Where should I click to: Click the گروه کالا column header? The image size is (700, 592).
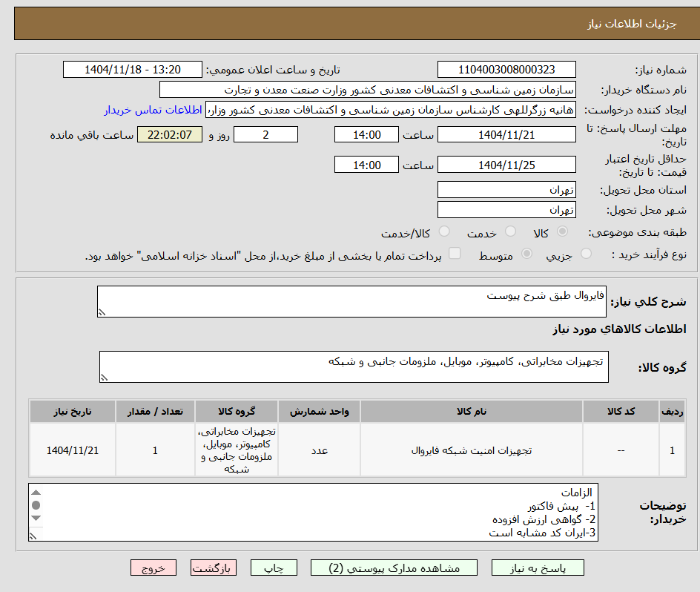pyautogui.click(x=237, y=412)
